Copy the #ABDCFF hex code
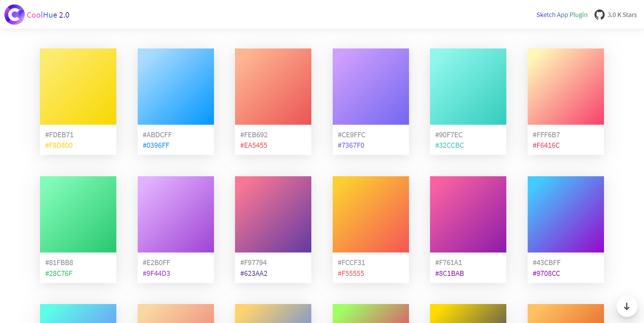644x323 pixels. [157, 135]
